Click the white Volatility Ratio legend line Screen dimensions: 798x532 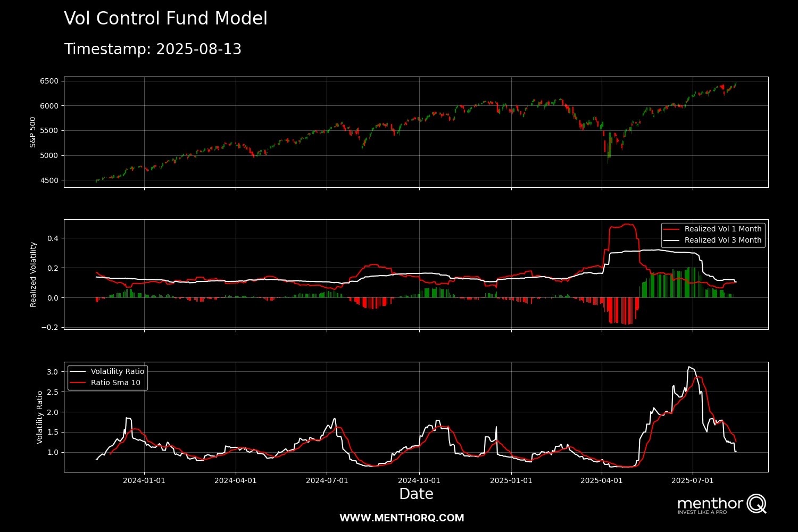78,371
